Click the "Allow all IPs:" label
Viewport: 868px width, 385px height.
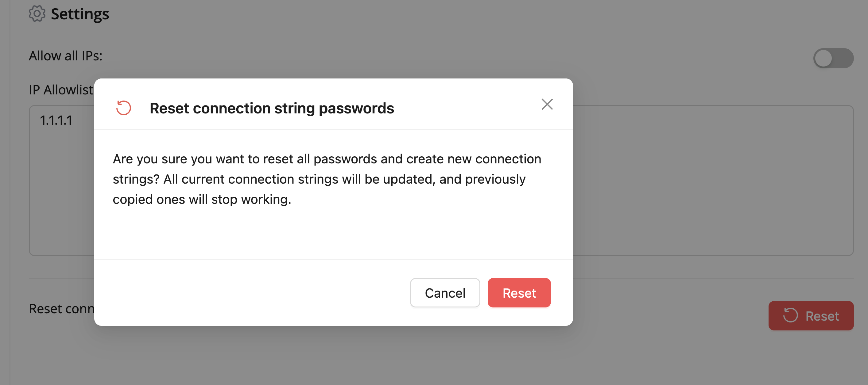(65, 56)
